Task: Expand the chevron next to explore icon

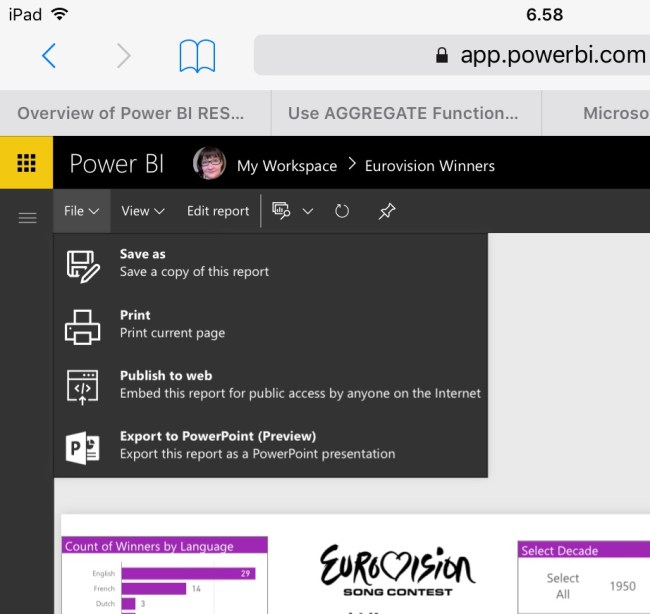Action: click(308, 211)
